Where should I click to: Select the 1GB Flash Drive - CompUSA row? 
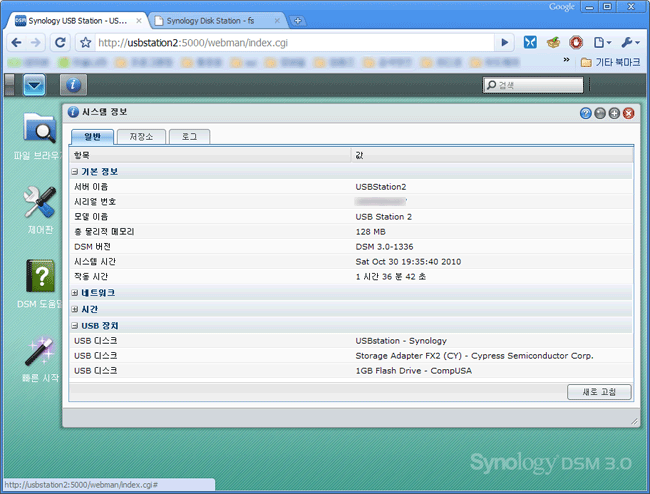[351, 370]
